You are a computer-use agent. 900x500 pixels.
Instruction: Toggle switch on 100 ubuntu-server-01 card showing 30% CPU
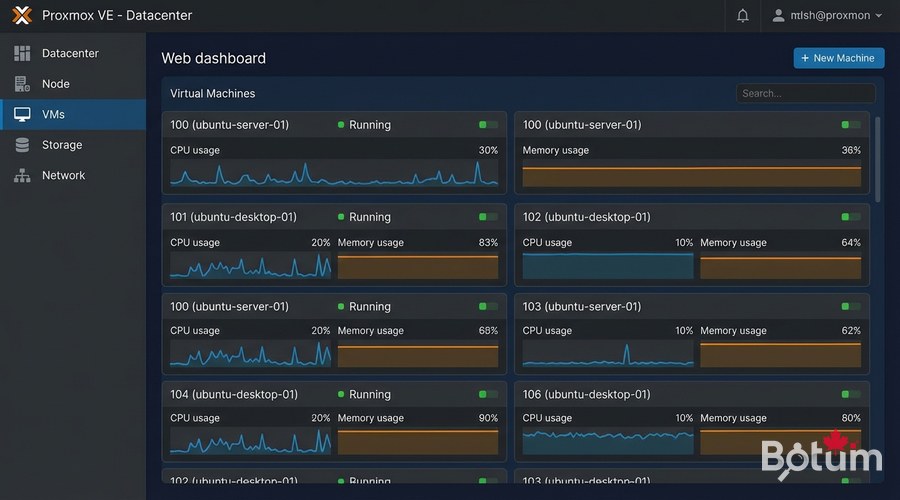coord(488,125)
